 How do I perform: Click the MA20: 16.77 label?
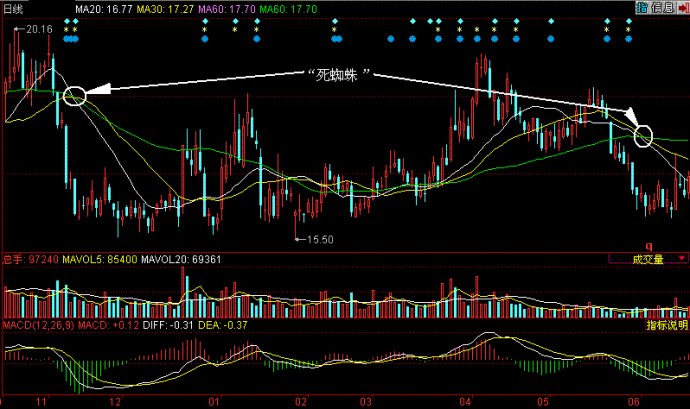pos(104,9)
